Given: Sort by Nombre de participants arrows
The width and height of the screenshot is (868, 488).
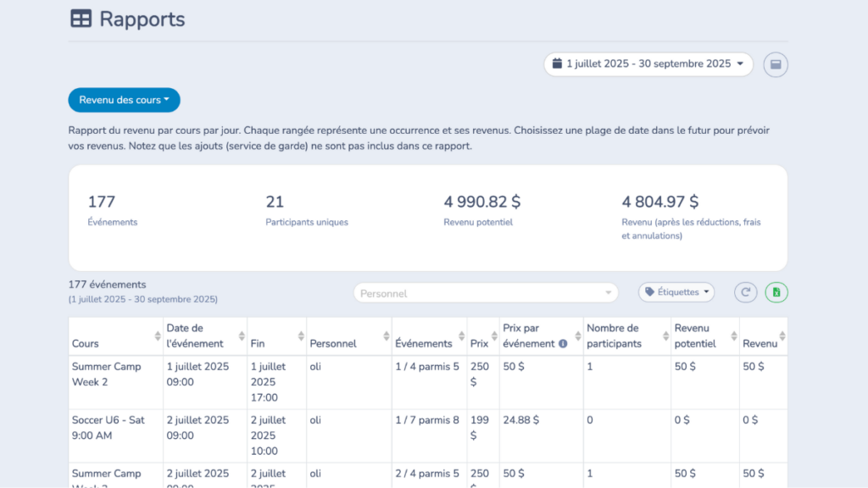Looking at the screenshot, I should tap(665, 336).
